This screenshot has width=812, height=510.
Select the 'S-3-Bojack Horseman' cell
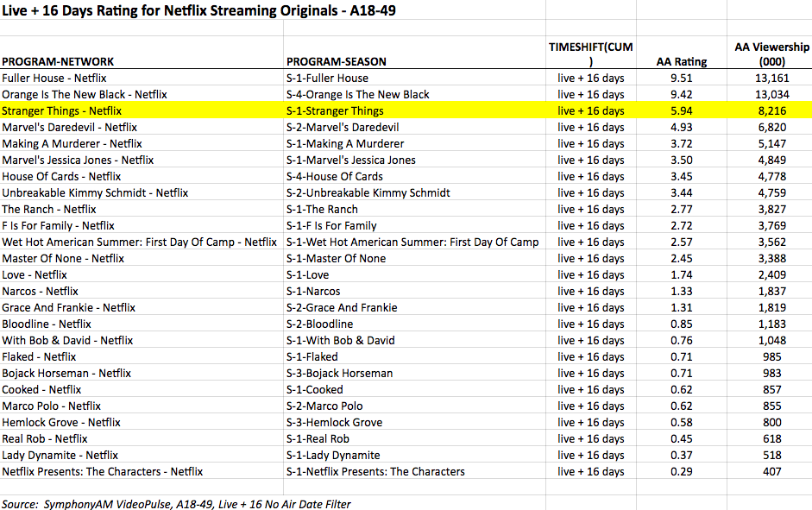click(x=340, y=374)
